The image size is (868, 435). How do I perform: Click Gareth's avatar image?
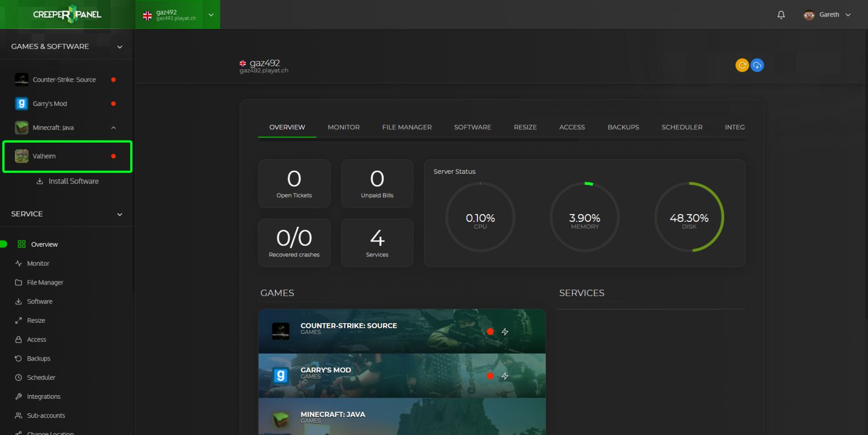point(809,14)
